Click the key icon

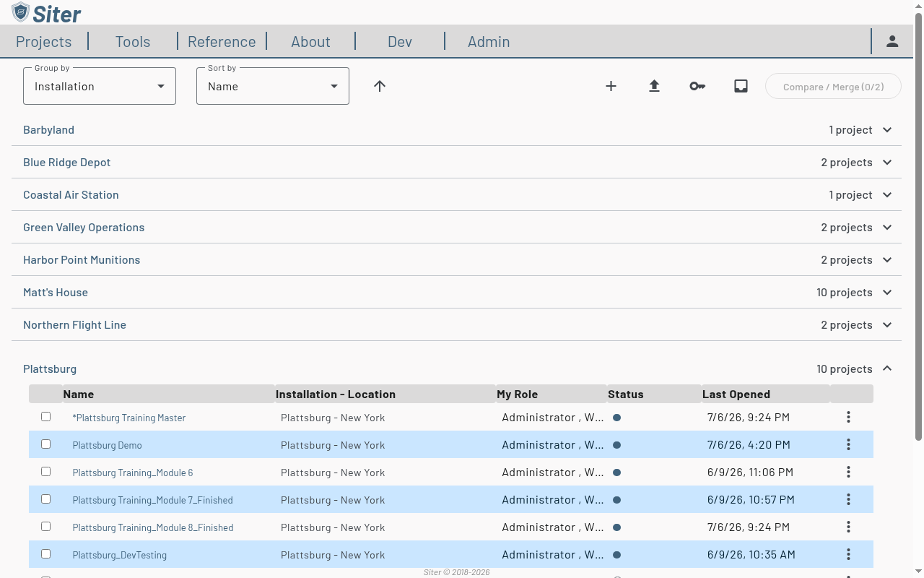[697, 86]
